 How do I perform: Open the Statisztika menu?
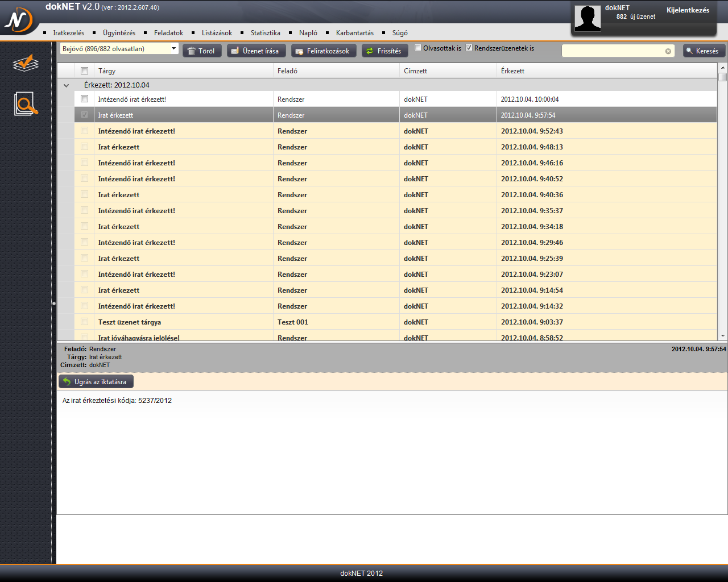[x=266, y=33]
